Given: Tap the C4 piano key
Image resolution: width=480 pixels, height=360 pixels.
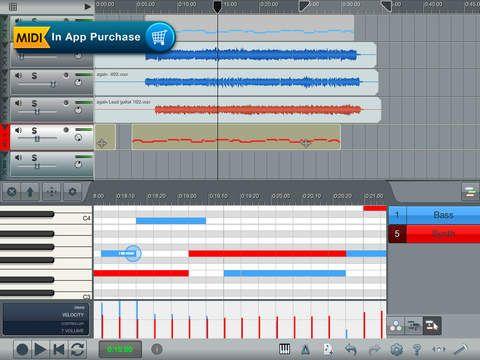Looking at the screenshot, I should click(x=46, y=219).
